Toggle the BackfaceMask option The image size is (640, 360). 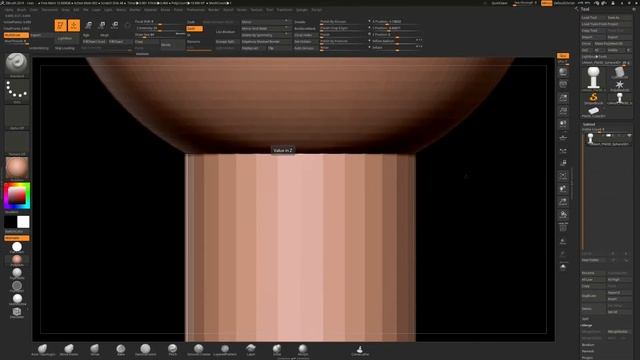[x=305, y=29]
